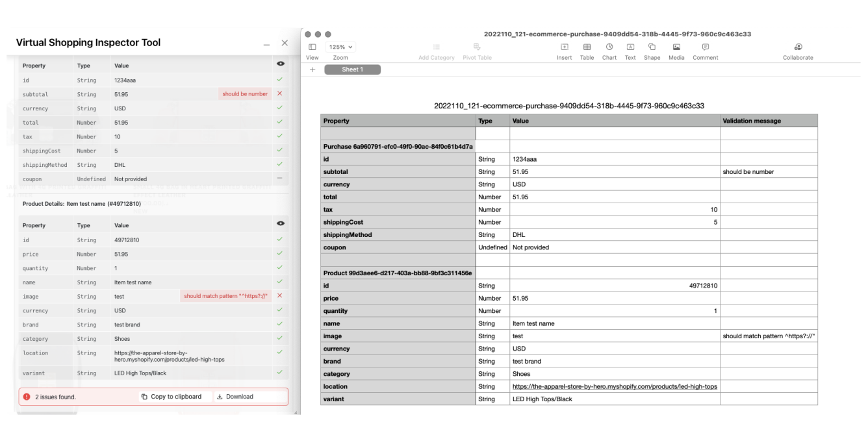Click the green check on the shippingCost row
Image resolution: width=868 pixels, height=422 pixels.
[280, 150]
